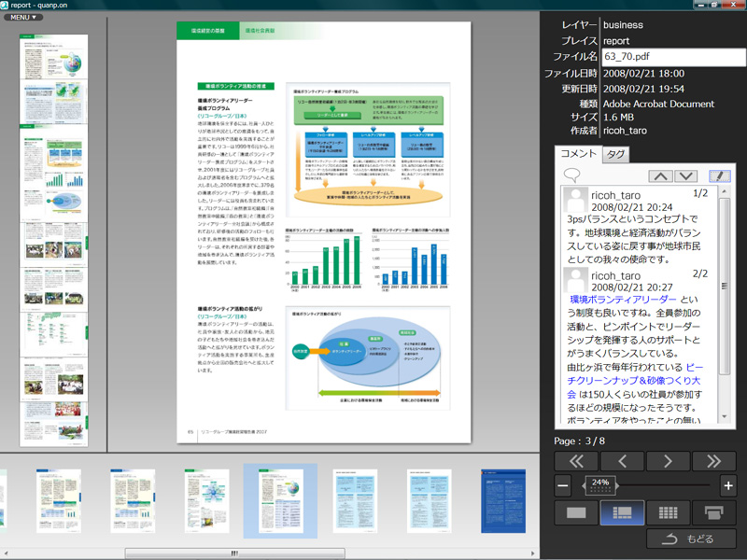Open the 環境ボランティアリーダー link in comment
This screenshot has height=560, width=747.
(x=623, y=300)
